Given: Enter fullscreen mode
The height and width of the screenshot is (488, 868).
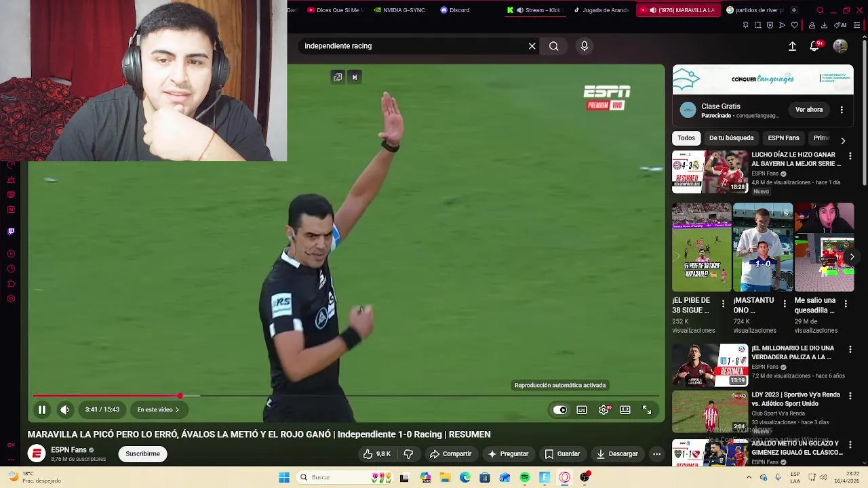Looking at the screenshot, I should [647, 409].
